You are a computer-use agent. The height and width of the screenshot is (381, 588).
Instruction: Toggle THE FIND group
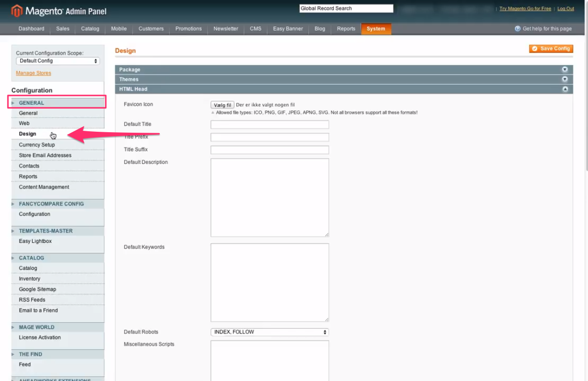pos(58,354)
